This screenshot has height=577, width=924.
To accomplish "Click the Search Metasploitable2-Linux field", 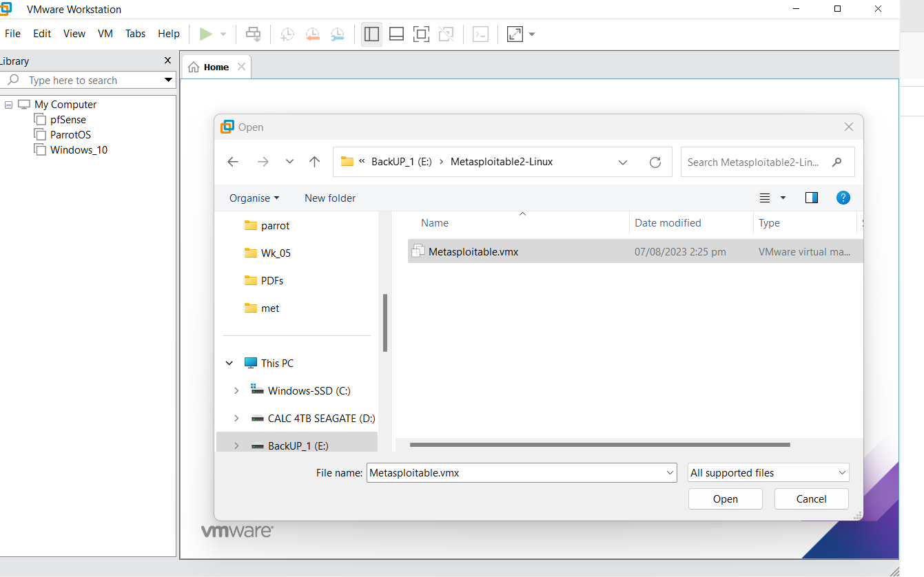I will 768,162.
